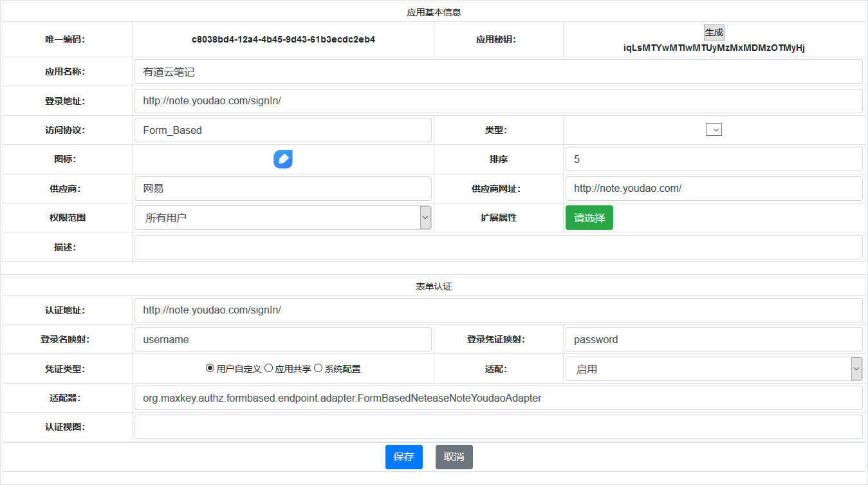
Task: Click the 生成 secret key button
Action: (x=714, y=32)
